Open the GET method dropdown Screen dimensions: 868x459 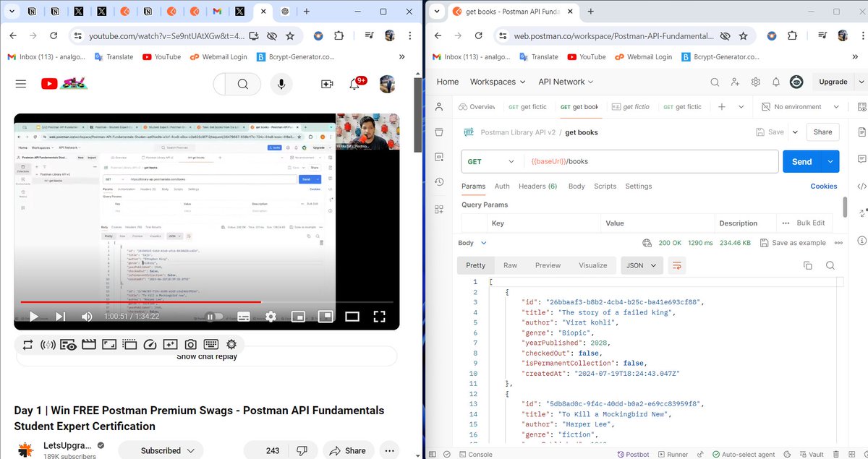click(x=492, y=162)
